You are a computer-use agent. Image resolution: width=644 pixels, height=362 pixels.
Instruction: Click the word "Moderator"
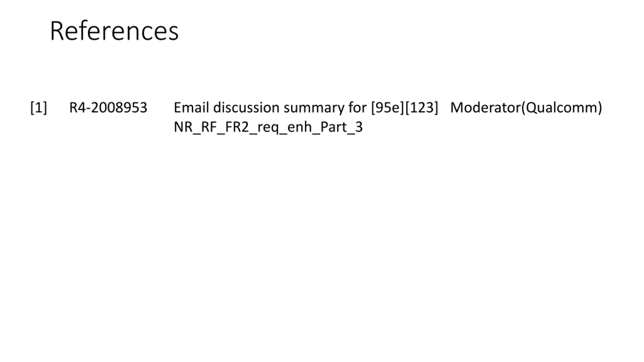[x=486, y=108]
